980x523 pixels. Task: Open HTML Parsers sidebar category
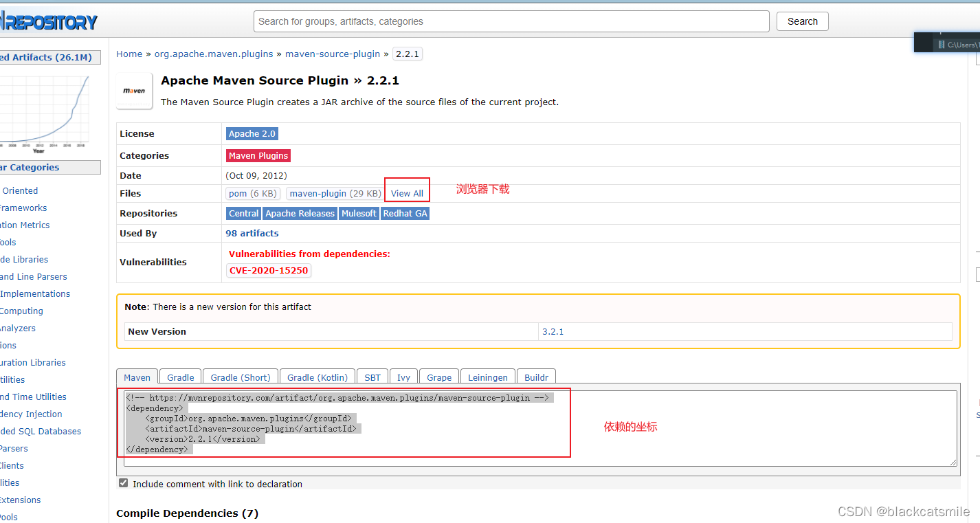[14, 448]
